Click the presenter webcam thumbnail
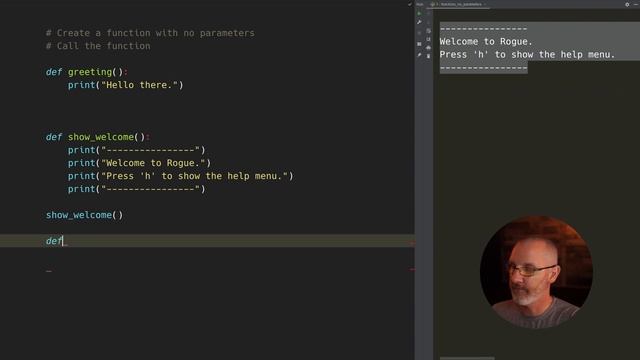This screenshot has width=640, height=360. pyautogui.click(x=536, y=271)
